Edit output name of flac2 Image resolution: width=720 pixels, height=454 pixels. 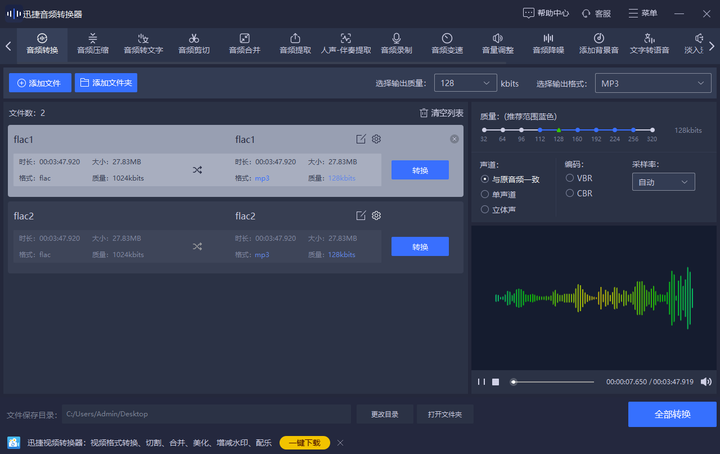(361, 216)
